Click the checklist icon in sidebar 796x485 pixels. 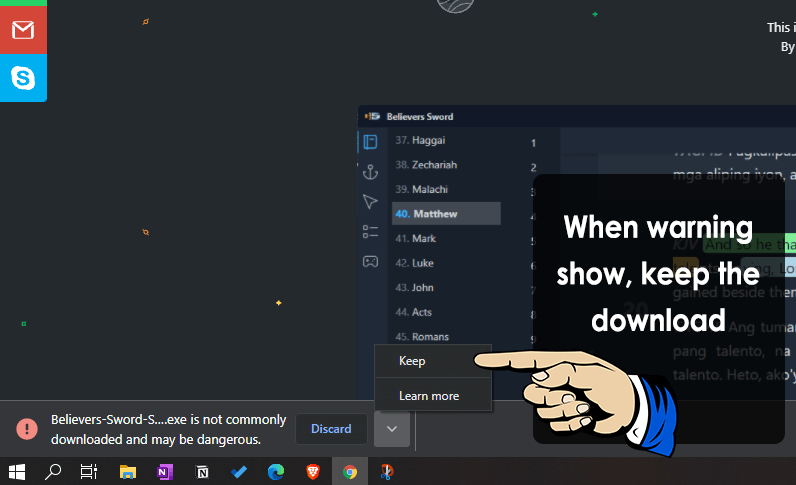pyautogui.click(x=371, y=232)
